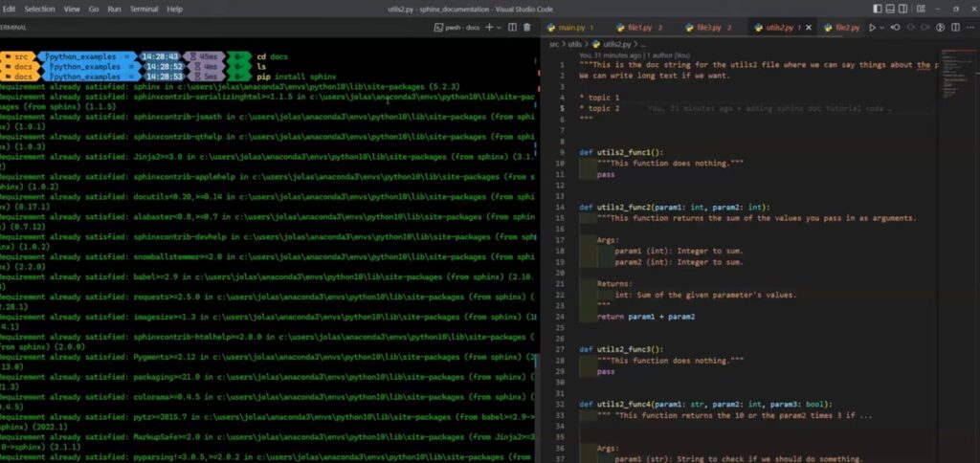Click the utils breadcrumb
The image size is (980, 463).
coord(575,44)
